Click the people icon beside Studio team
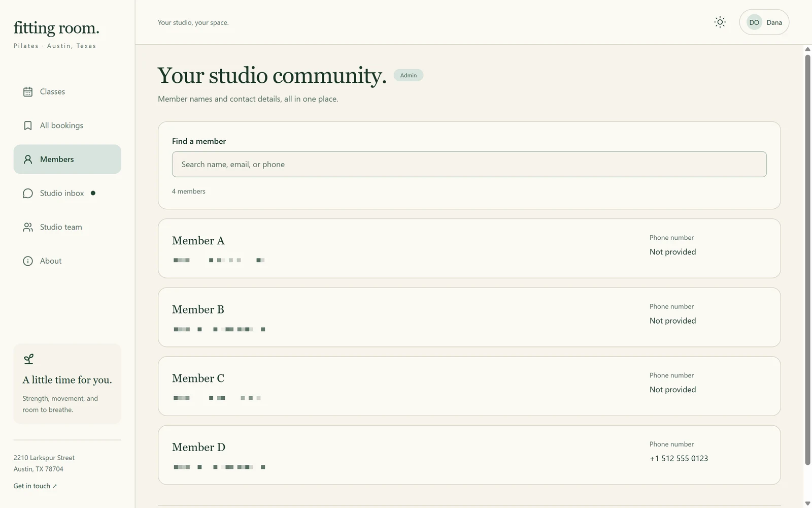Viewport: 812px width, 508px height. click(28, 227)
